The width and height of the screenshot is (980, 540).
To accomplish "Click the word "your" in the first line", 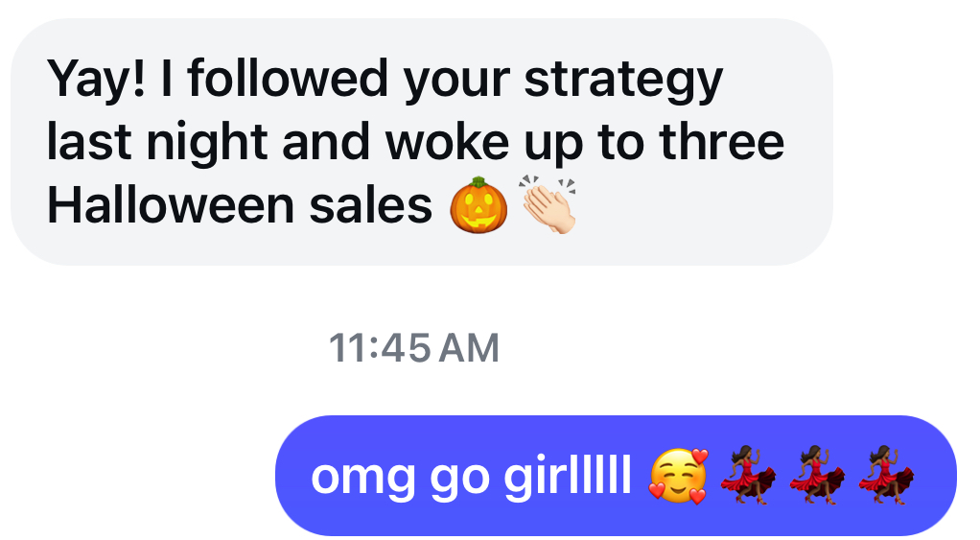I will [456, 83].
